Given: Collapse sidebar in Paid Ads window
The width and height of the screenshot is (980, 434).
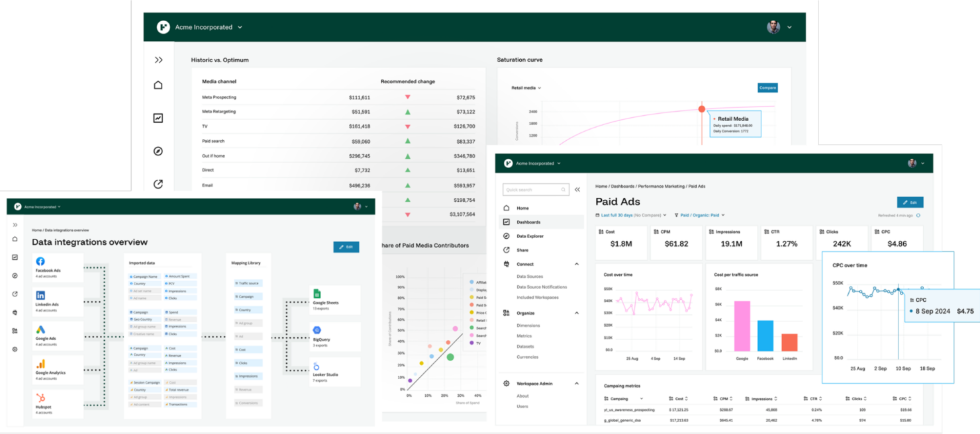Looking at the screenshot, I should click(577, 190).
